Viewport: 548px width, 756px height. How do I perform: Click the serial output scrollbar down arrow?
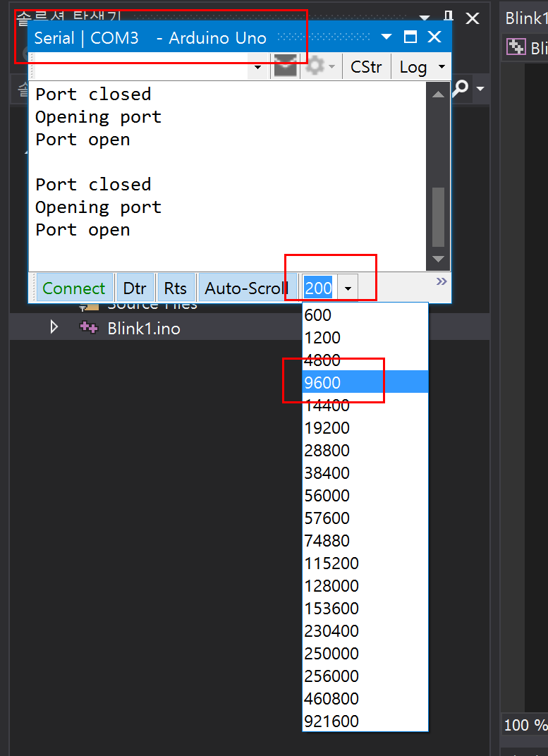pyautogui.click(x=438, y=259)
